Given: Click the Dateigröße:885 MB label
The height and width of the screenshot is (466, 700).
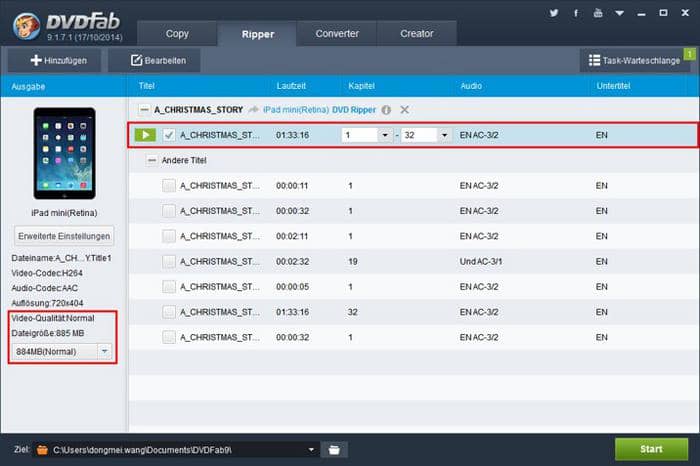Looking at the screenshot, I should click(48, 333).
